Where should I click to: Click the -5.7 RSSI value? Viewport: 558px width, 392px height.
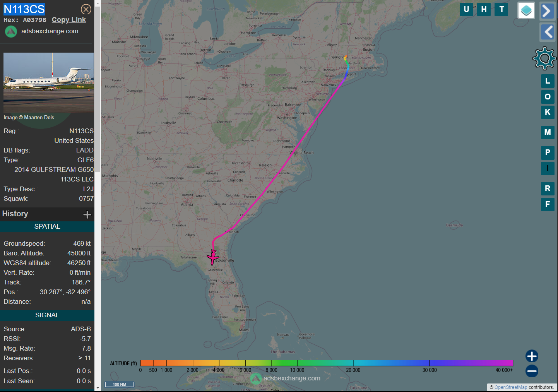click(x=86, y=339)
